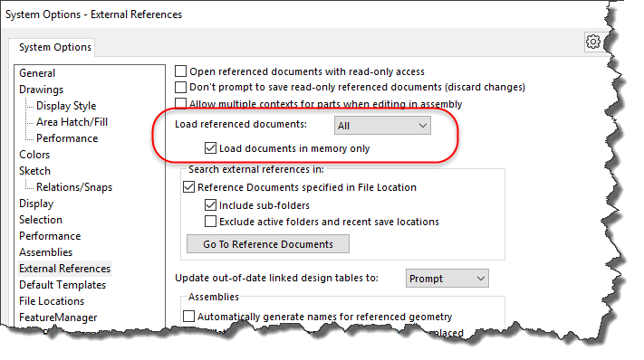Select External References category
This screenshot has width=644, height=360.
64,269
